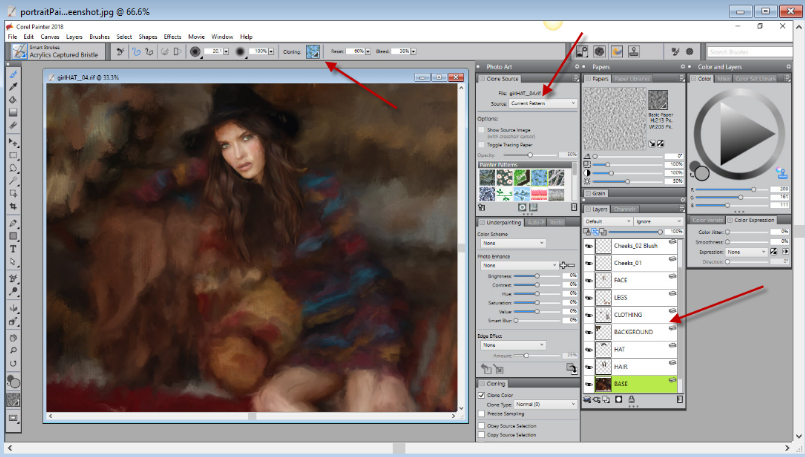805x457 pixels.
Task: Open the Brushes menu
Action: (x=100, y=37)
